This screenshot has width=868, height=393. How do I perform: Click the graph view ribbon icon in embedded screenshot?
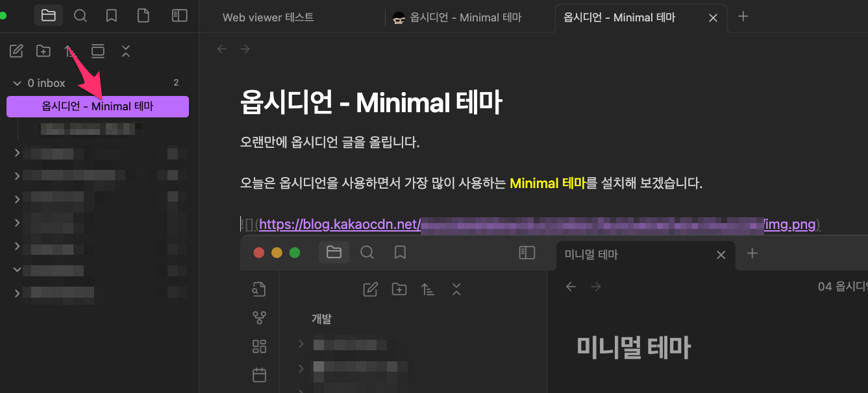(259, 318)
